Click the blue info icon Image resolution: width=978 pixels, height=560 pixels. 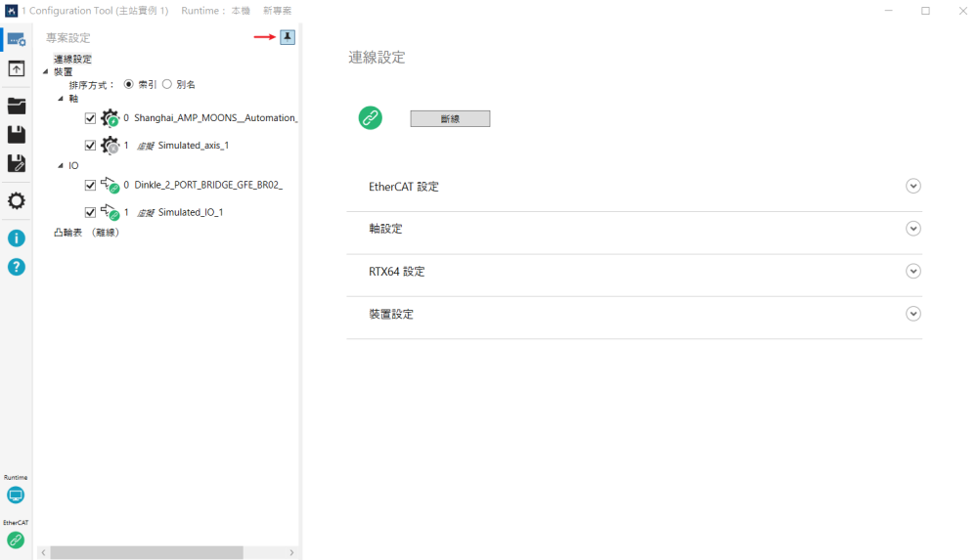[17, 237]
